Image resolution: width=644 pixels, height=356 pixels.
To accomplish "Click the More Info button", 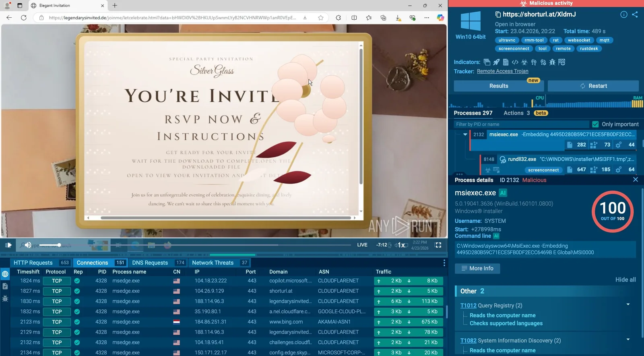I will 477,269.
